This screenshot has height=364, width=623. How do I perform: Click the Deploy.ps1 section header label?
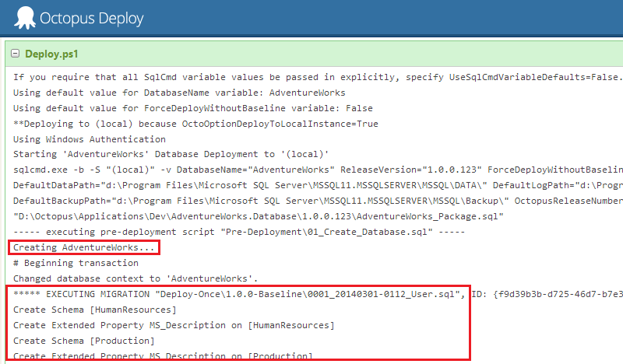click(51, 54)
